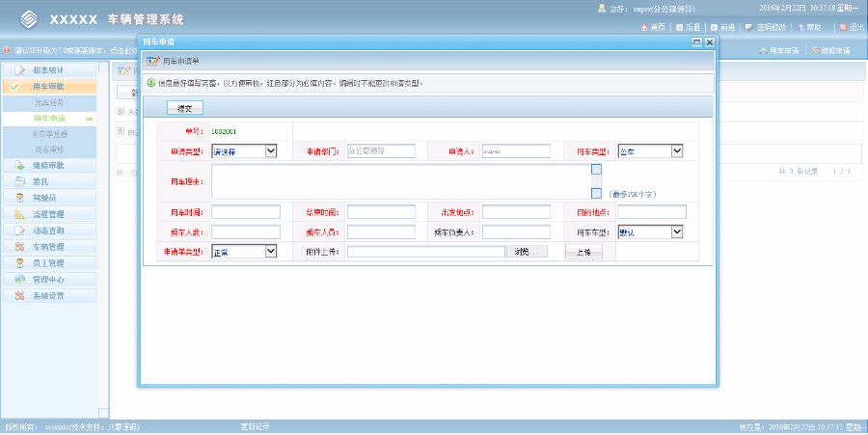Screen dimensions: 868x435
Task: Click the 维修申请 shortcut wrench icon
Action: [815, 50]
